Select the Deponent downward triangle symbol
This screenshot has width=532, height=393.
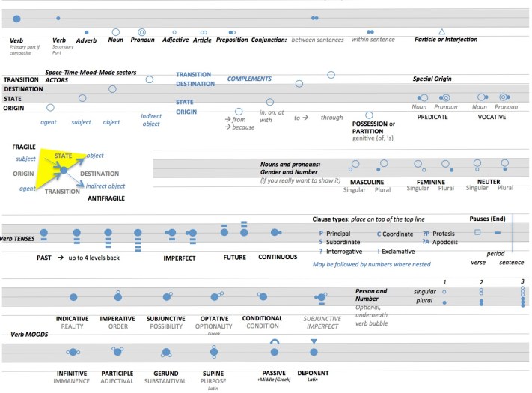click(x=314, y=342)
